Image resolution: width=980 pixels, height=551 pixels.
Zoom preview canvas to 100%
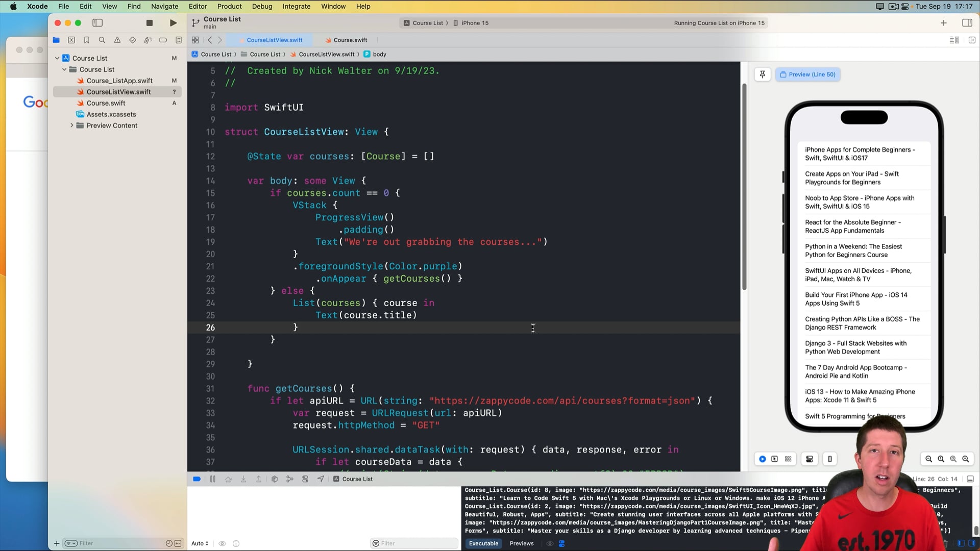(x=941, y=459)
